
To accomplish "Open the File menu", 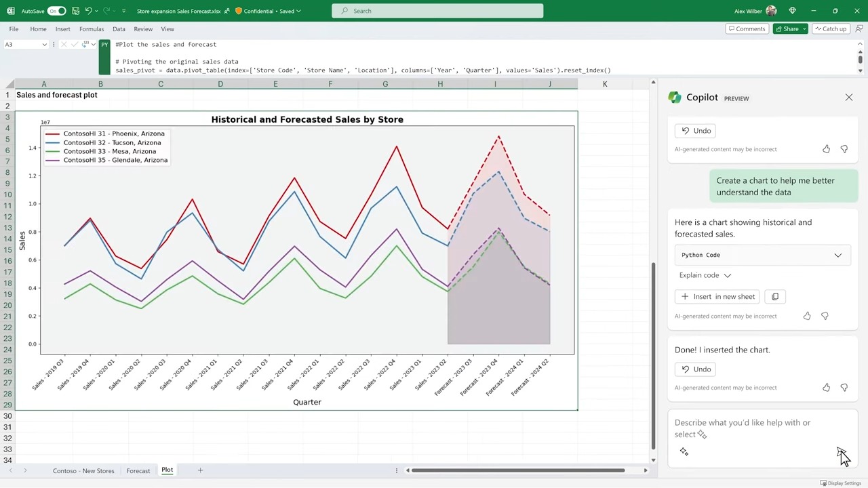I will tap(14, 29).
